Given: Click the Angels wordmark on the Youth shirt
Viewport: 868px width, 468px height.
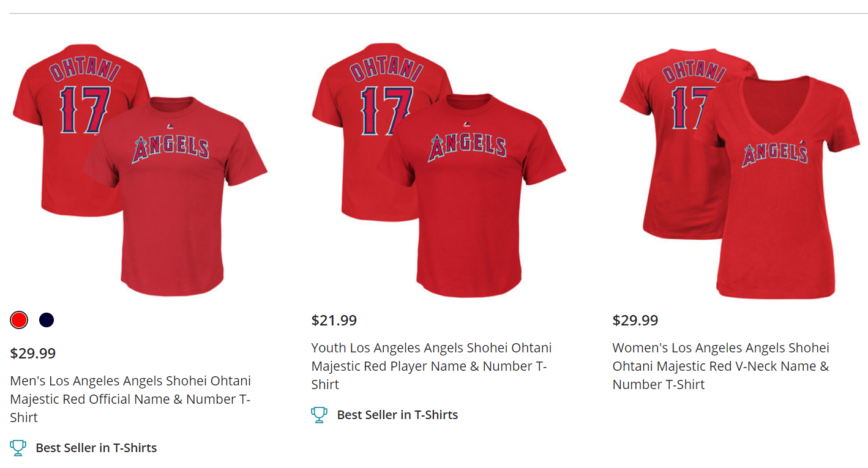Looking at the screenshot, I should [468, 146].
